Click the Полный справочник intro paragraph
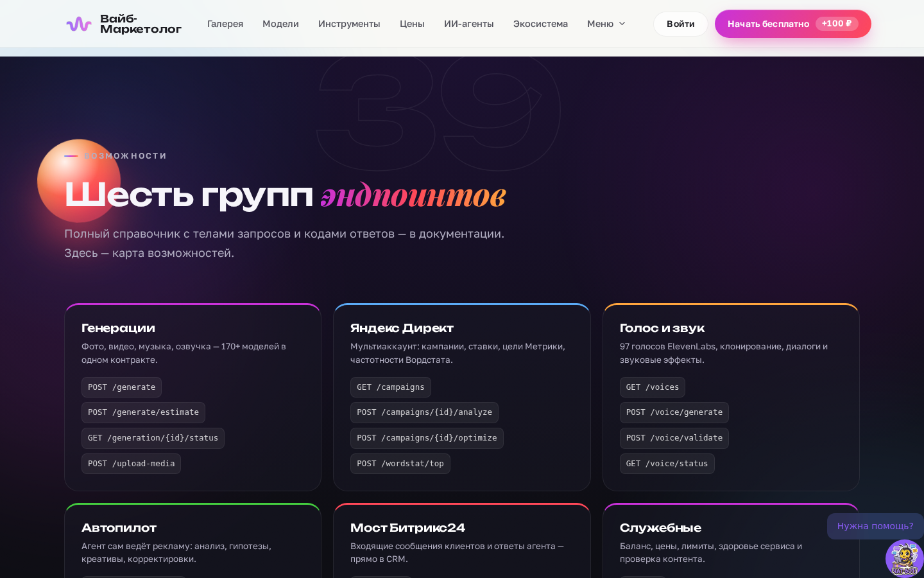Image resolution: width=924 pixels, height=578 pixels. (284, 243)
